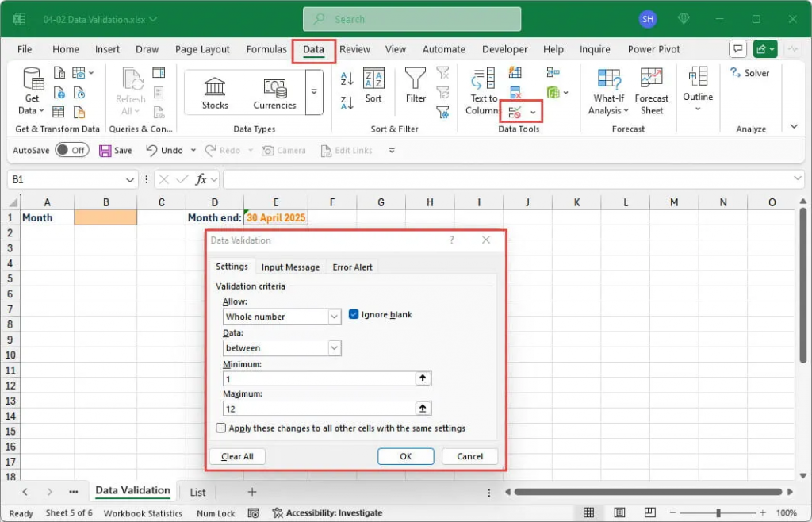The image size is (812, 522).
Task: Click the Data Validation ribbon icon
Action: (516, 113)
